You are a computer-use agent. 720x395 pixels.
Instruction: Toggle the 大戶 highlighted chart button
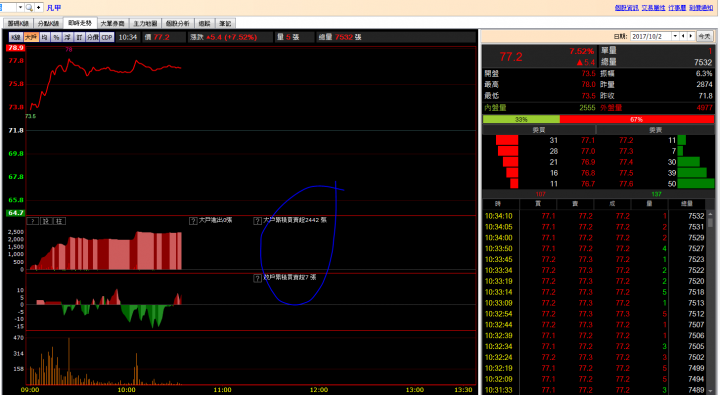click(31, 37)
